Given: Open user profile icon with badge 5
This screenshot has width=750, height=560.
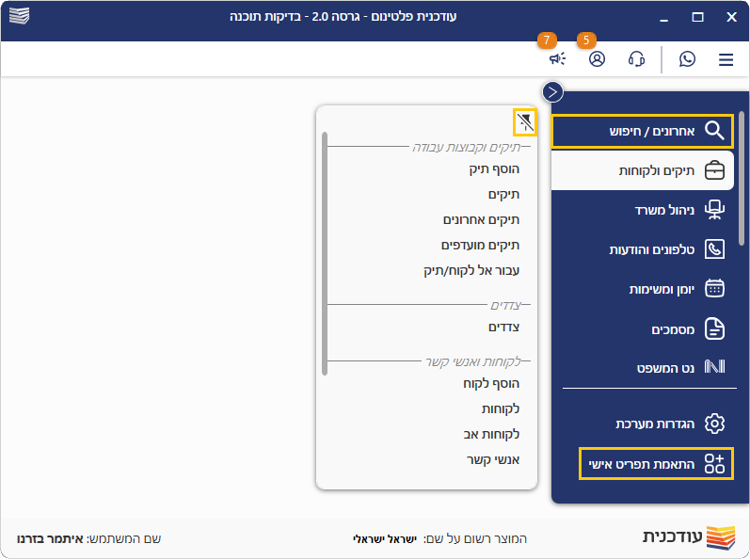Looking at the screenshot, I should [x=597, y=59].
